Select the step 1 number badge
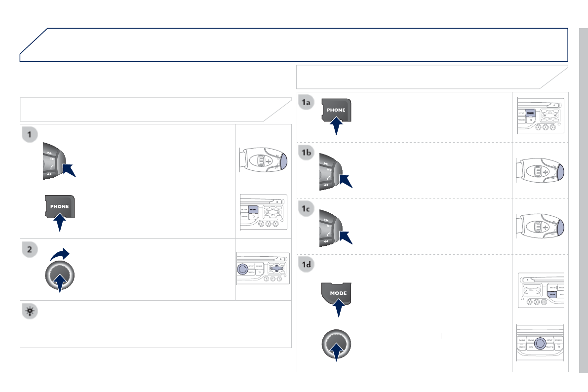The width and height of the screenshot is (588, 392). 30,134
